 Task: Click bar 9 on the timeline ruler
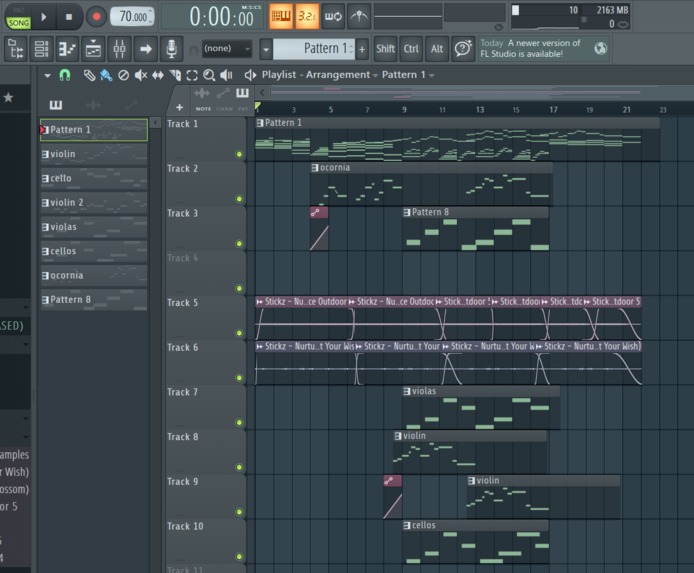point(404,110)
